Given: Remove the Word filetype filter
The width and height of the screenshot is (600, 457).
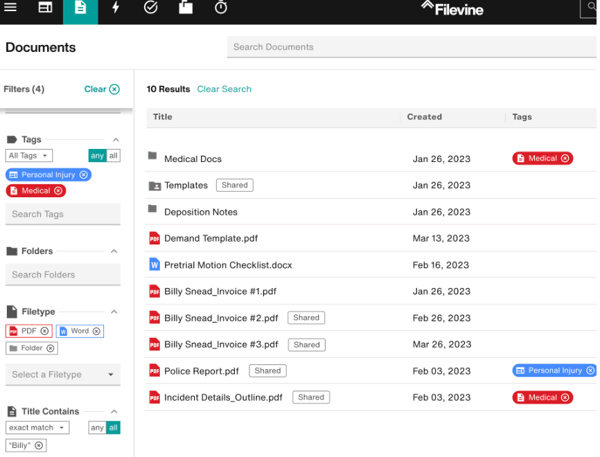Looking at the screenshot, I should [97, 331].
